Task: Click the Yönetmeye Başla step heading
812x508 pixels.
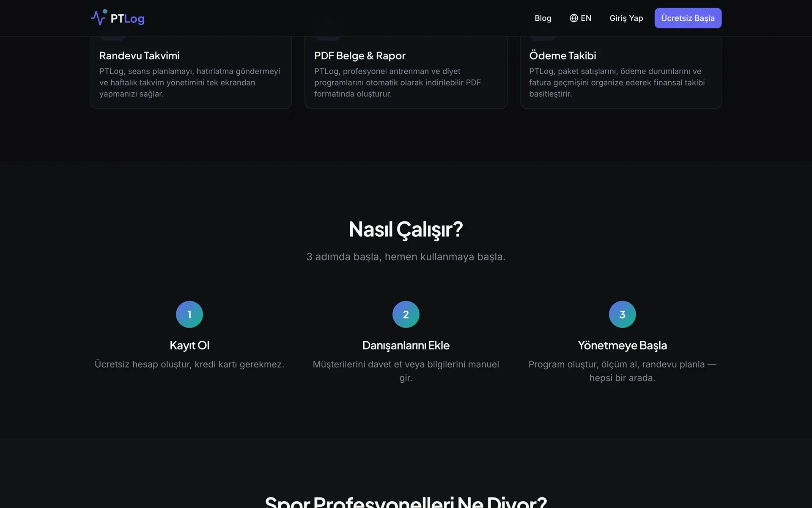Action: point(622,345)
